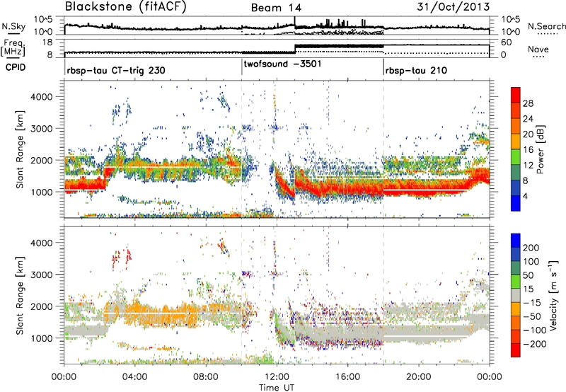Screen dimensions: 566x392
Task: Click the 'Power [dB]' colorbar label
Action: point(540,149)
